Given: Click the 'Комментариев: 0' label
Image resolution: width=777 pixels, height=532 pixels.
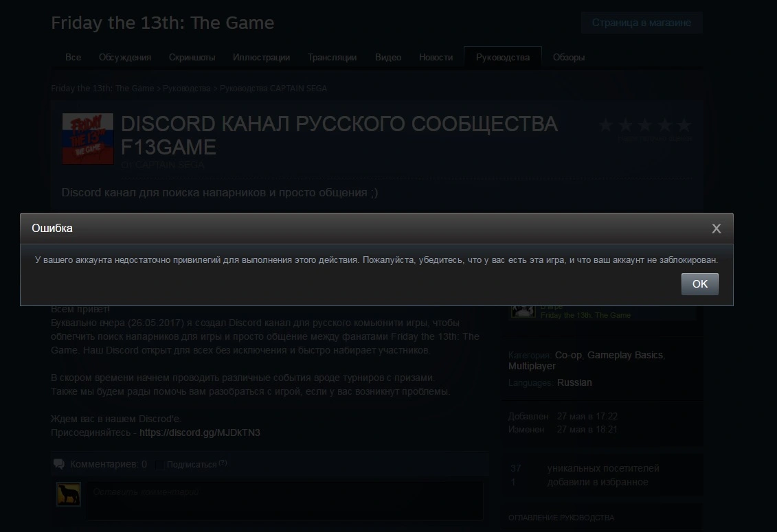Looking at the screenshot, I should [108, 464].
